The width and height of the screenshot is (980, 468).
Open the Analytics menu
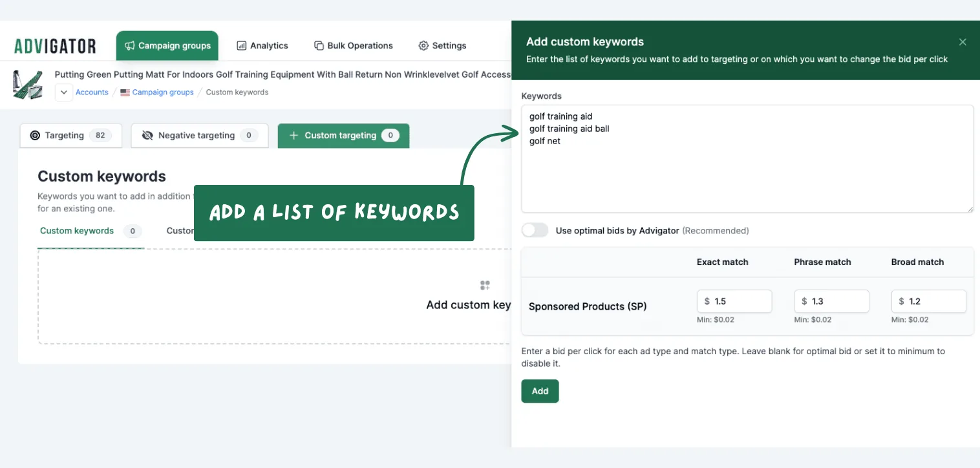(x=262, y=46)
